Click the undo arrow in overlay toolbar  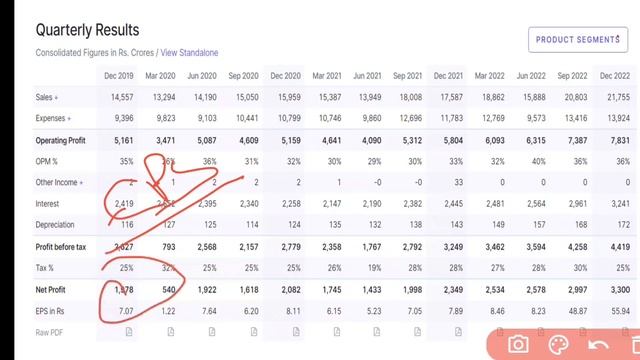(x=598, y=345)
